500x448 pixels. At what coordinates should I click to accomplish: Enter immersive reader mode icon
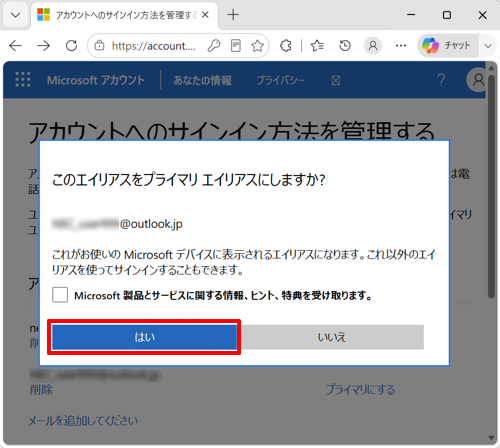click(x=236, y=46)
